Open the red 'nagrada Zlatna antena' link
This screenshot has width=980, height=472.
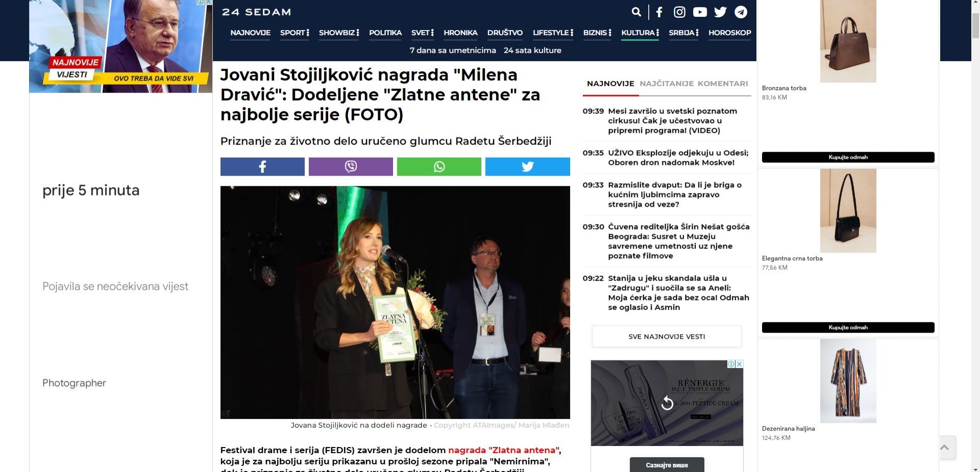(504, 450)
